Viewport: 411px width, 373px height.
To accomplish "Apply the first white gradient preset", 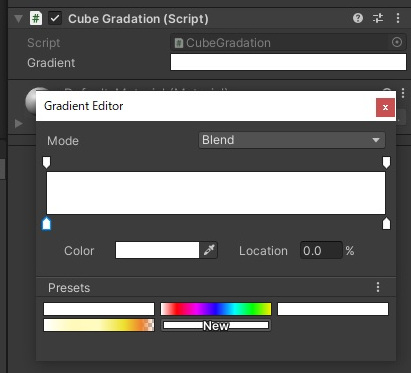I will (99, 309).
